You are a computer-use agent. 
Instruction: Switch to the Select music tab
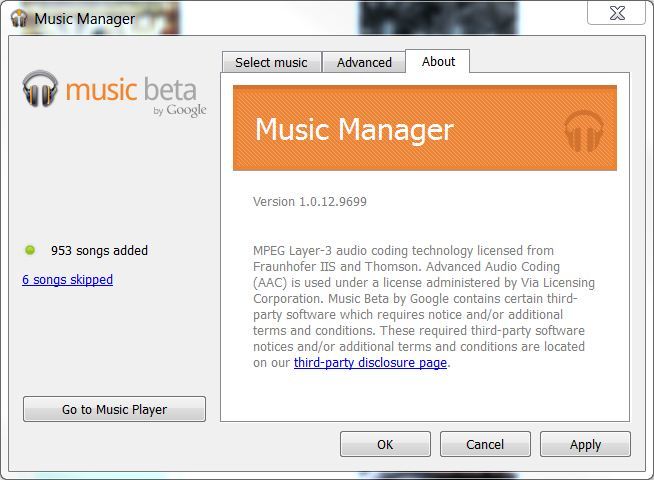pyautogui.click(x=272, y=62)
